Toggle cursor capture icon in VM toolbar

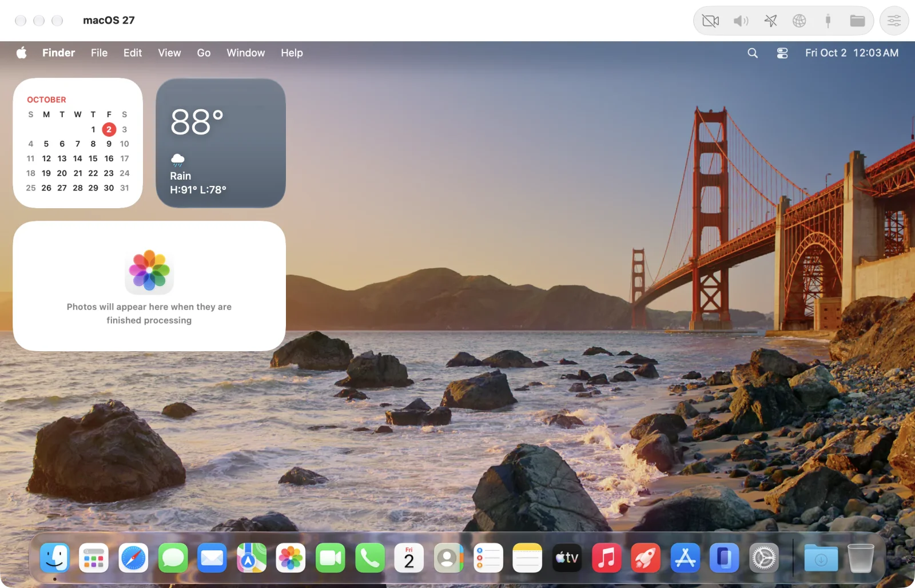point(770,21)
